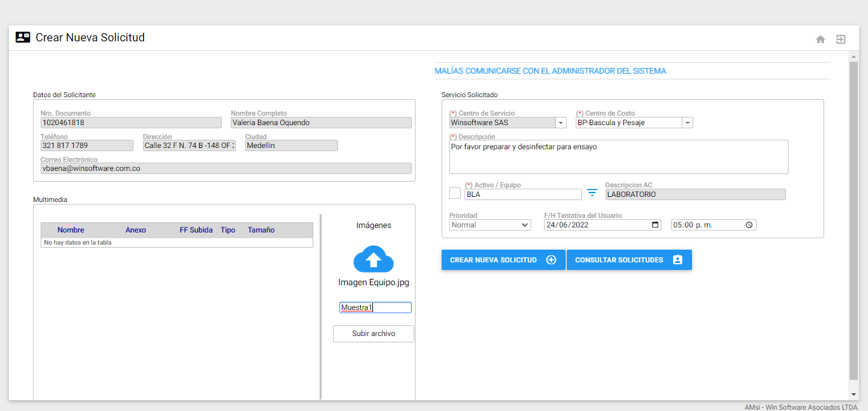Click the Nombre Completo field

coord(321,123)
